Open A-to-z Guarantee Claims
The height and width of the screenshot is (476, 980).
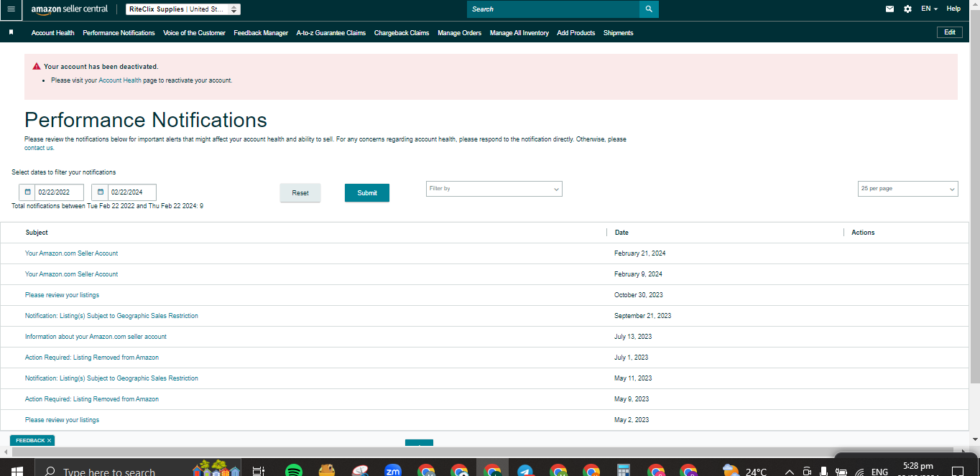point(331,33)
